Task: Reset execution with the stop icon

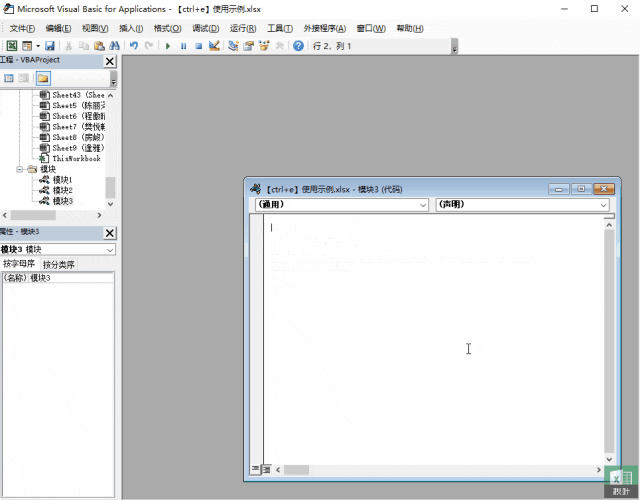Action: [x=199, y=46]
